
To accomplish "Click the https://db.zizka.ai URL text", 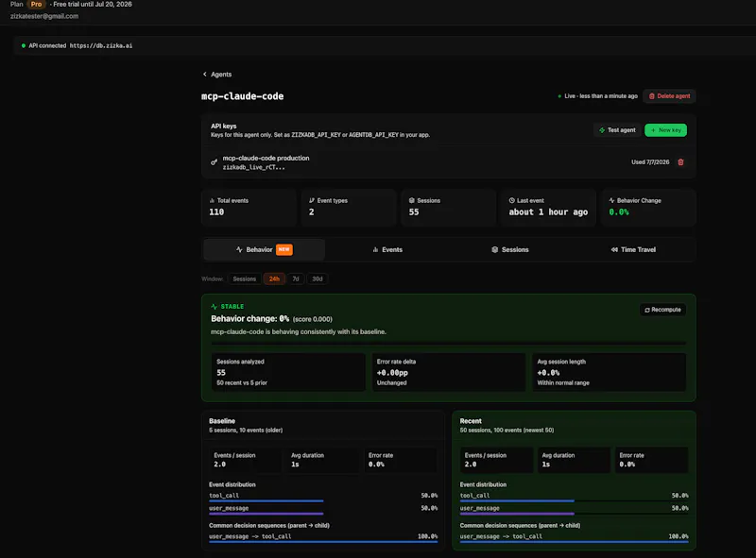I will [x=101, y=45].
